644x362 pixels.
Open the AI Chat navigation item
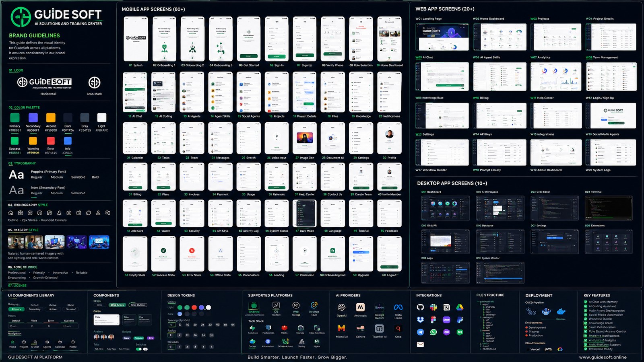(x=35, y=344)
